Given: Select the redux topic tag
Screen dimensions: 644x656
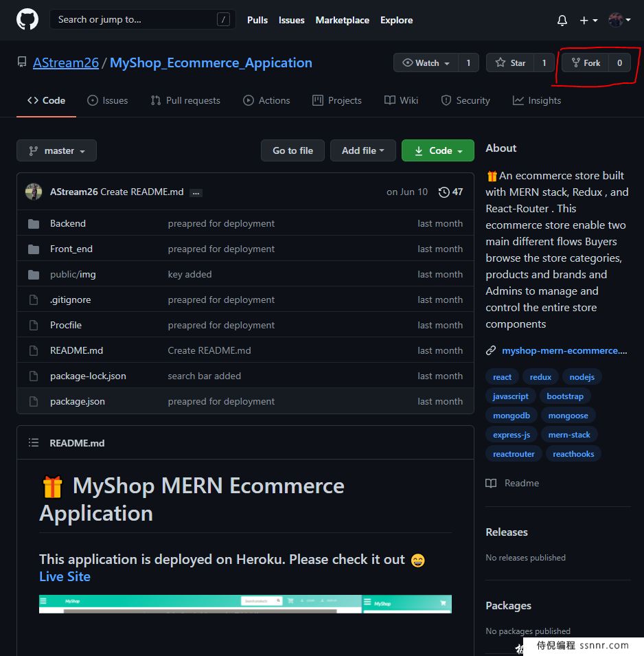Looking at the screenshot, I should pos(540,377).
